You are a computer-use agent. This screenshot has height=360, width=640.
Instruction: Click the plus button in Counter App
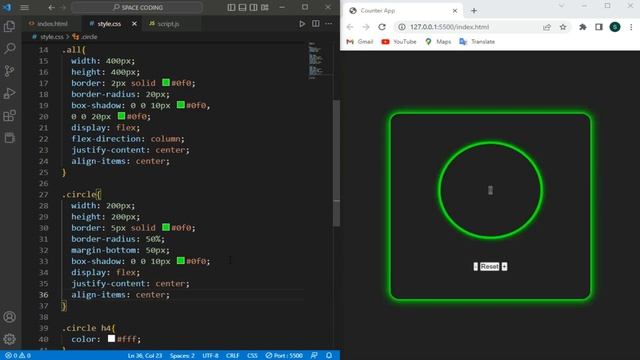pos(504,267)
